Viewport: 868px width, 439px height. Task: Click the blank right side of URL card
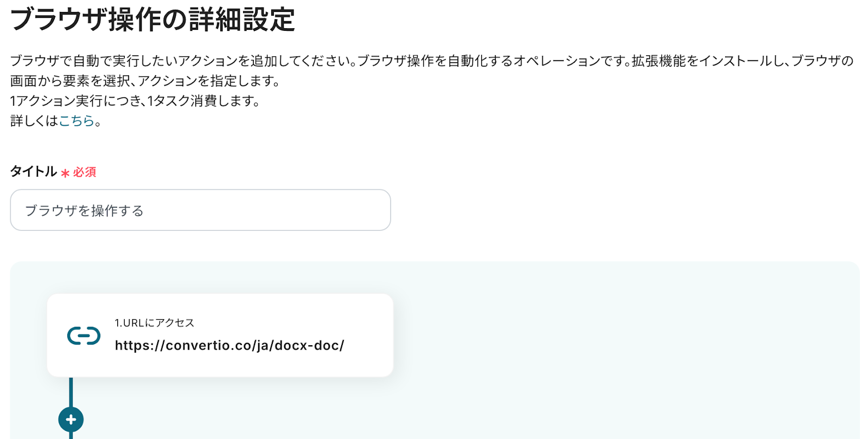click(369, 335)
